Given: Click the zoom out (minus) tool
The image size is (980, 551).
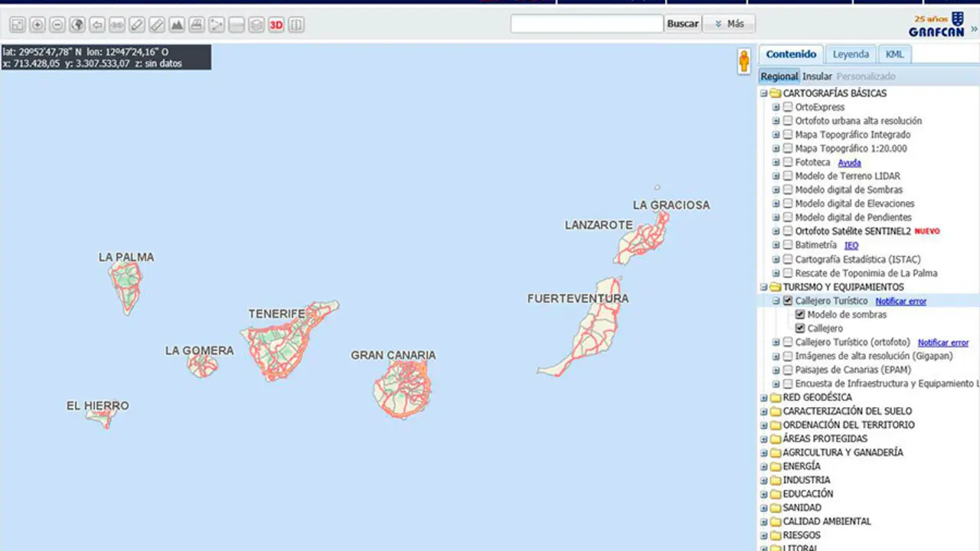Looking at the screenshot, I should click(57, 25).
